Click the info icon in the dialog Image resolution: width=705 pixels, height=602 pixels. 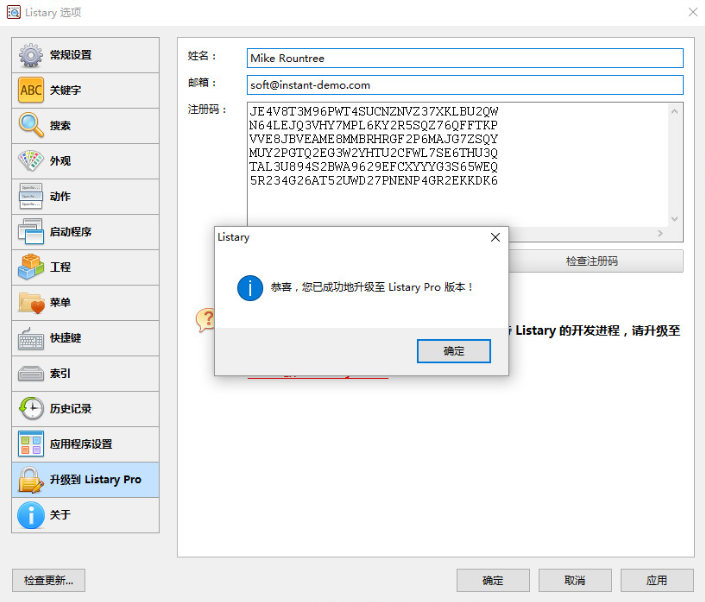pos(250,288)
